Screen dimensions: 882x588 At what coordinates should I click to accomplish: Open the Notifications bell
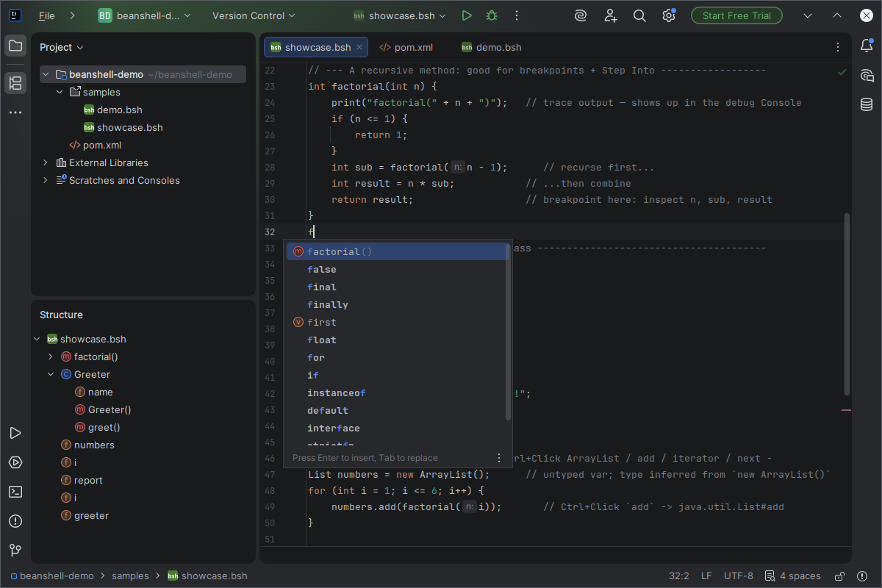click(867, 46)
